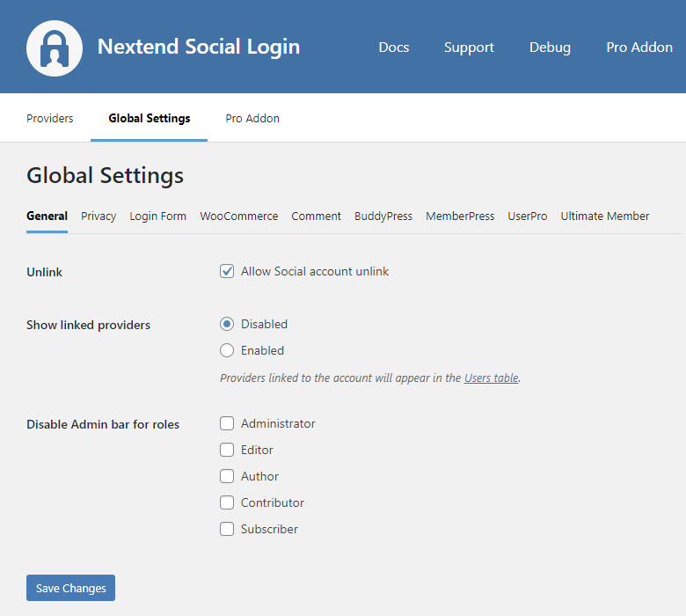
Task: Open the Privacy settings subtab
Action: pos(99,216)
